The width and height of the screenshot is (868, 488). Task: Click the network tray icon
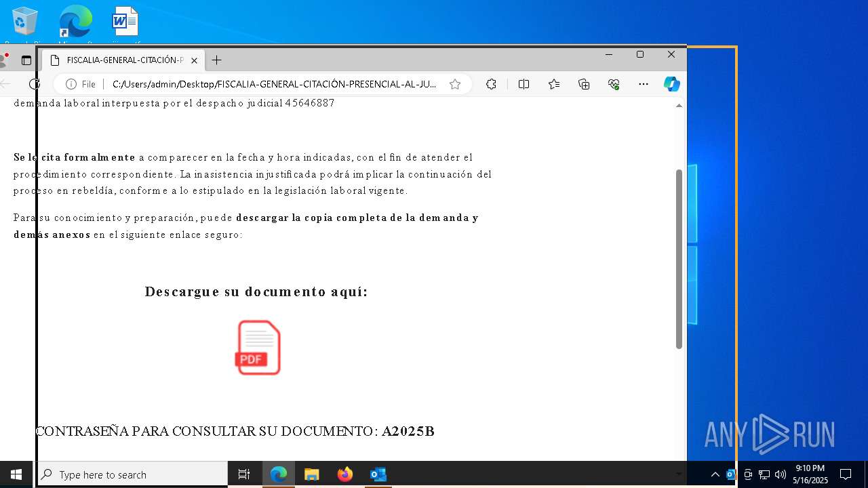pyautogui.click(x=764, y=474)
